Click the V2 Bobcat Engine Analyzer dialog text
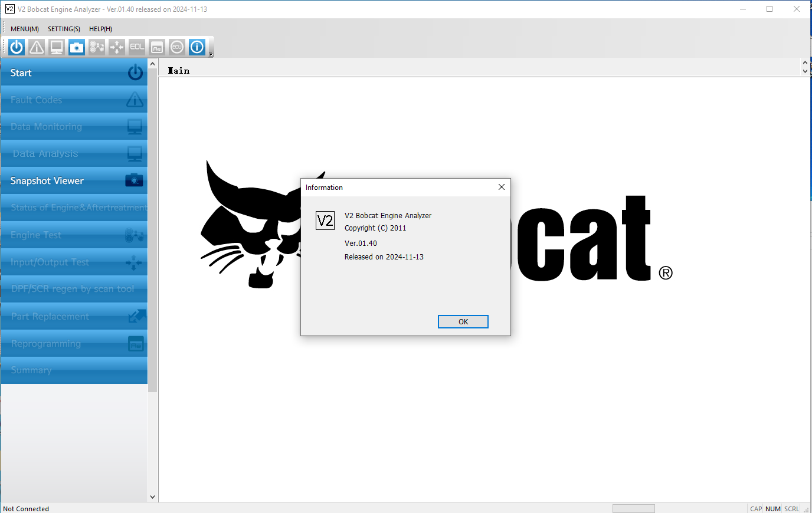 pos(388,216)
